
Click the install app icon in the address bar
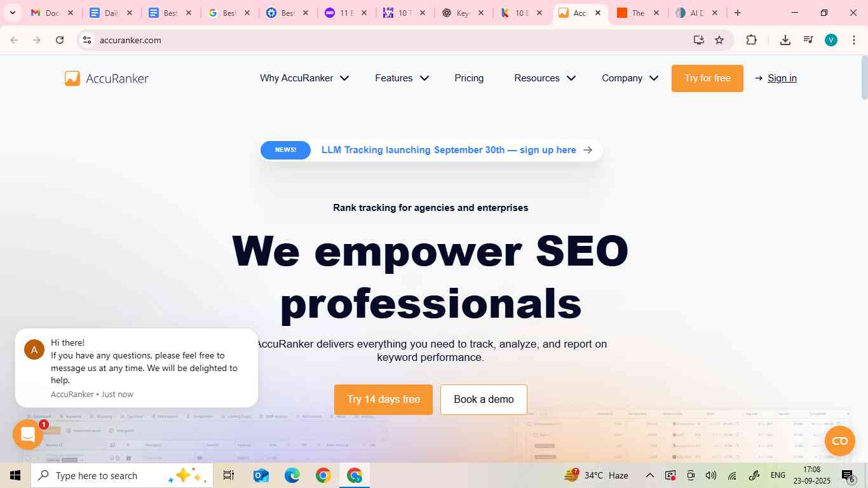[x=699, y=40]
